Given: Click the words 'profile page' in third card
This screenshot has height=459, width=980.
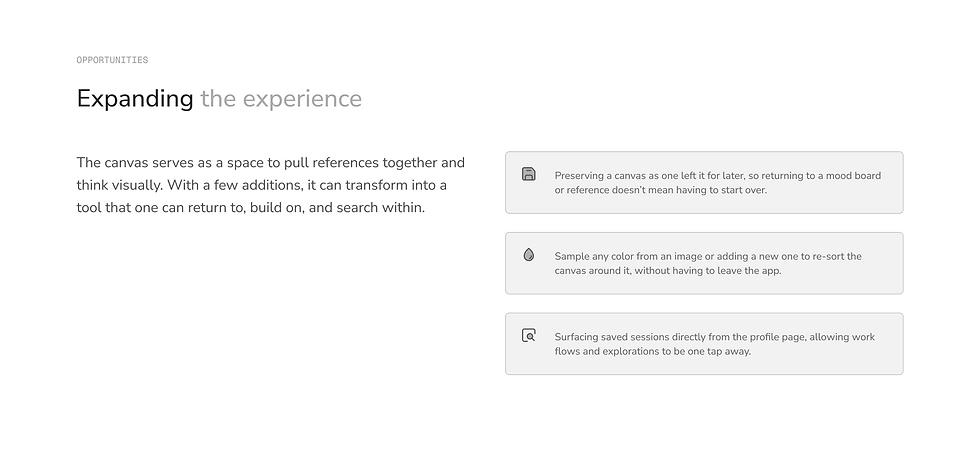Looking at the screenshot, I should pyautogui.click(x=777, y=337).
